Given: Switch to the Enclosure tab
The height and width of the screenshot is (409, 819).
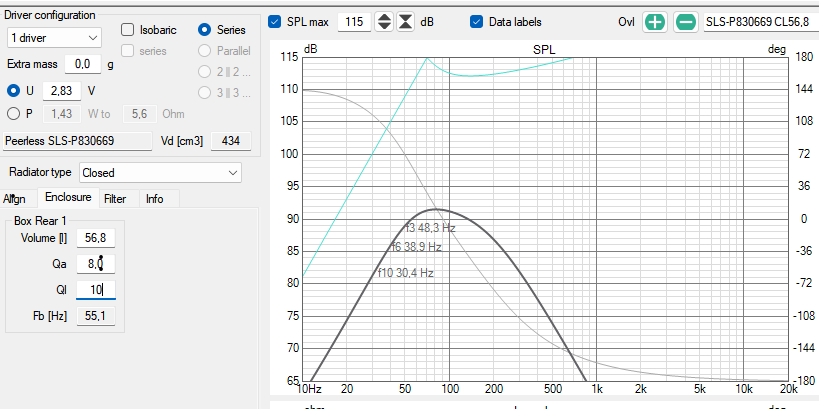Looking at the screenshot, I should pos(68,197).
